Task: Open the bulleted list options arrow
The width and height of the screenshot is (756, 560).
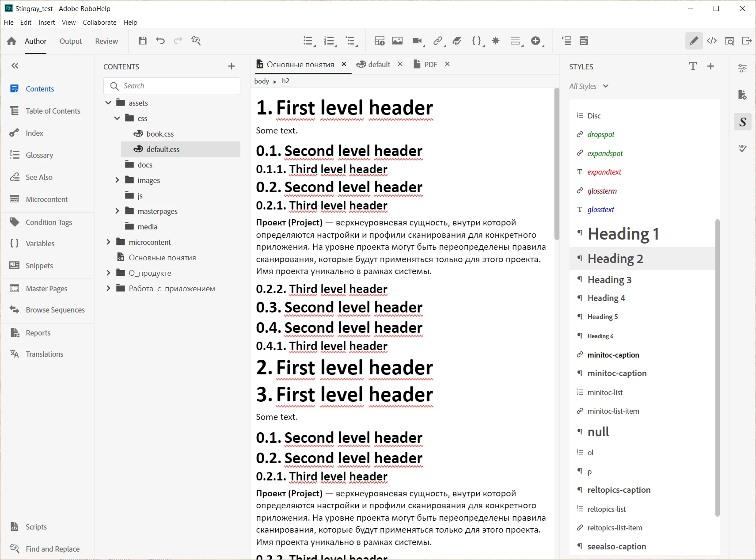Action: click(315, 46)
